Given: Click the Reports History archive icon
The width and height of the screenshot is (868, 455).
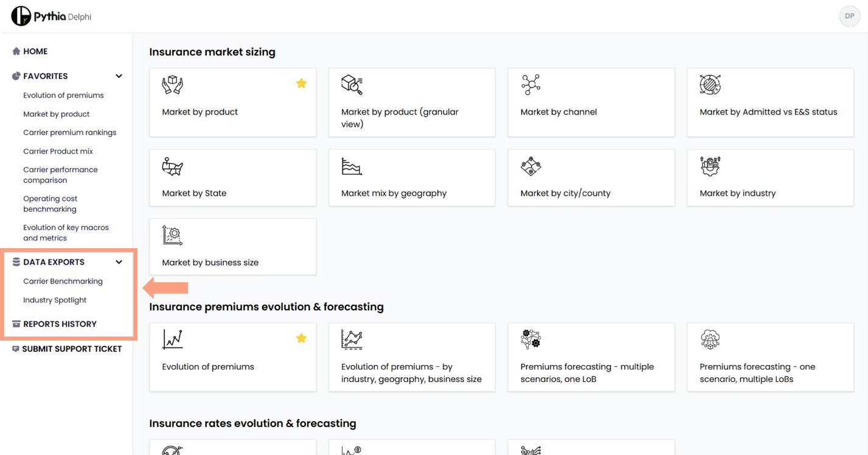Looking at the screenshot, I should (x=16, y=324).
